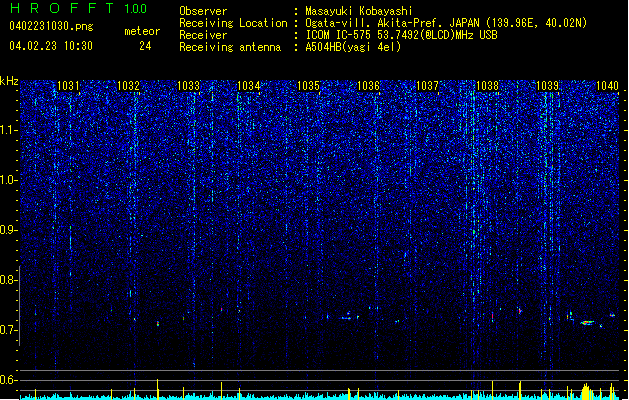The height and width of the screenshot is (400, 629).
Task: Click the HROFFT 1.0.0 title text
Action: pos(79,8)
